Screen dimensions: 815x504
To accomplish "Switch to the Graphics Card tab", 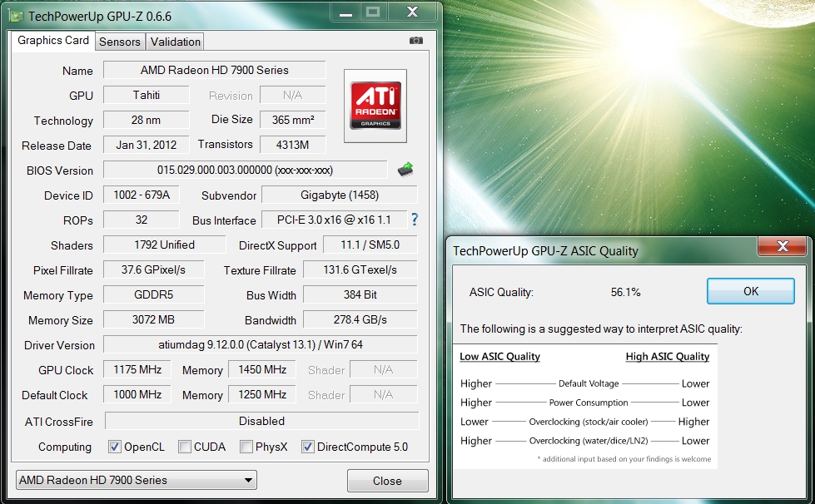I will 53,41.
